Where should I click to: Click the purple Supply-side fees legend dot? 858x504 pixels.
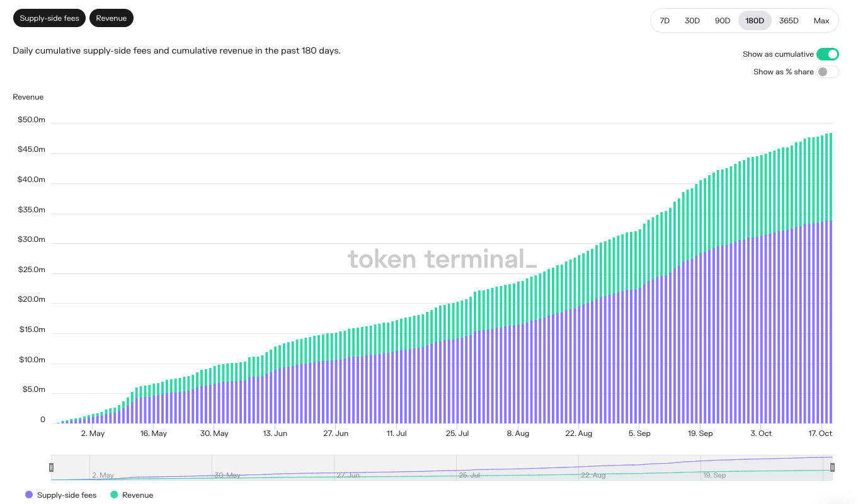point(29,495)
